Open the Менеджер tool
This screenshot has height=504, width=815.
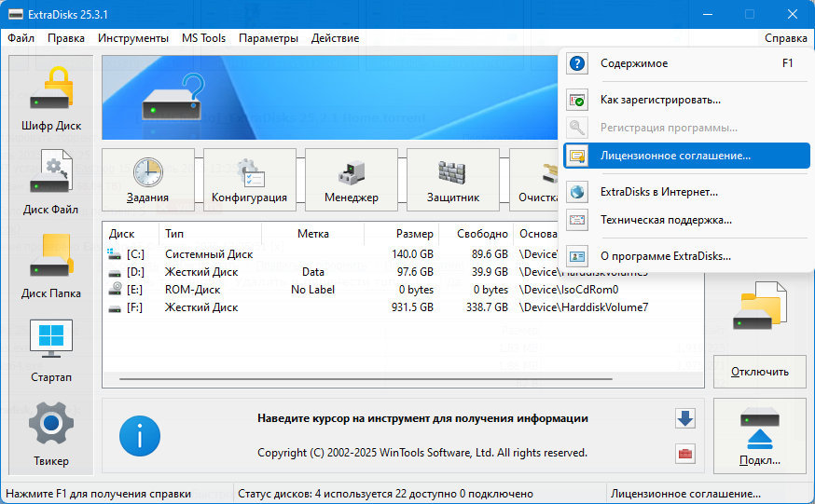[352, 180]
